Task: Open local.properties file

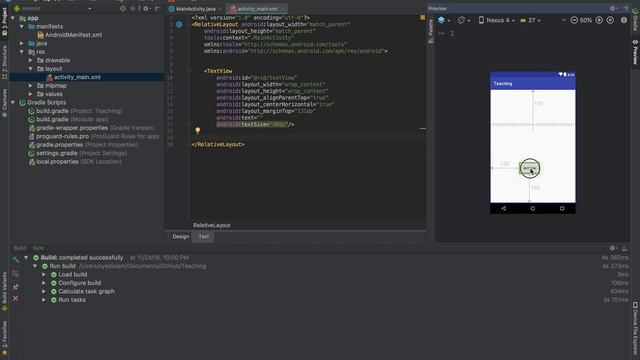Action: click(x=75, y=162)
